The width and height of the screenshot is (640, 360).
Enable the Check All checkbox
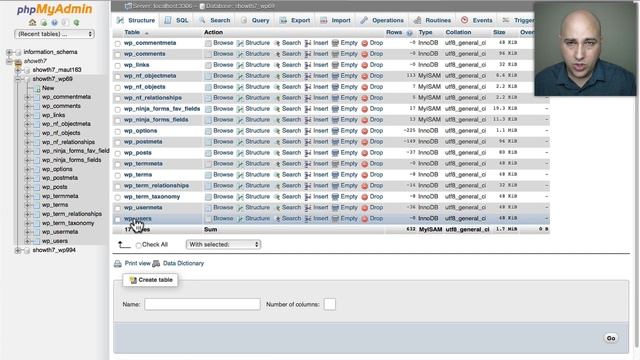point(138,245)
